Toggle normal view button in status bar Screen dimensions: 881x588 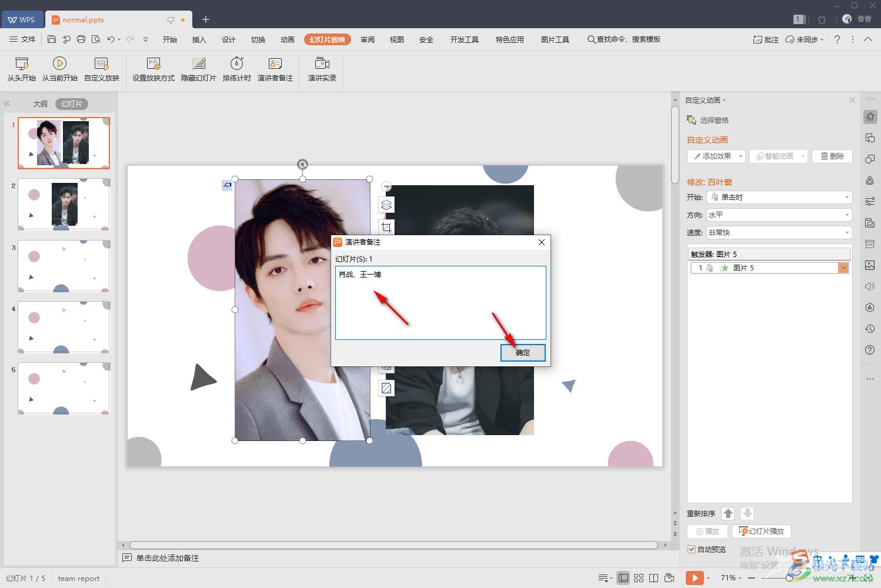(623, 578)
